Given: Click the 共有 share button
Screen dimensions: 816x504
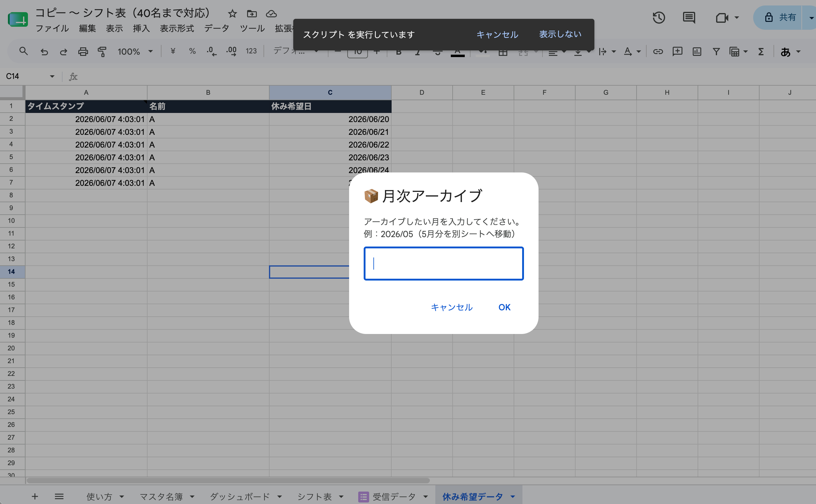Looking at the screenshot, I should [x=781, y=17].
